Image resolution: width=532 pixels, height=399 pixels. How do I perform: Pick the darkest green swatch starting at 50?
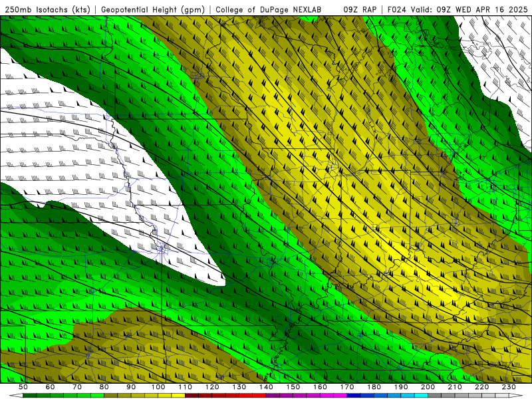(x=29, y=396)
